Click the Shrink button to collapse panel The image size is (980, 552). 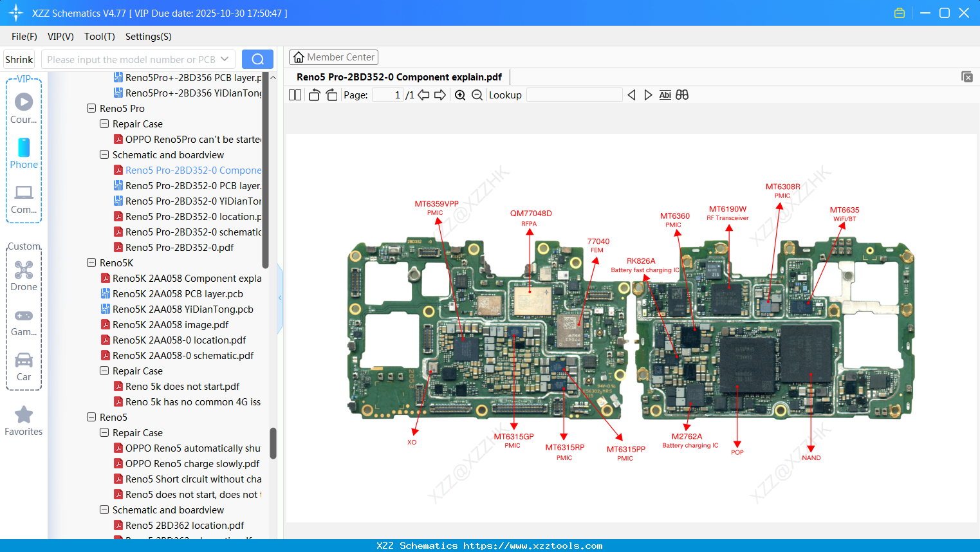coord(19,59)
